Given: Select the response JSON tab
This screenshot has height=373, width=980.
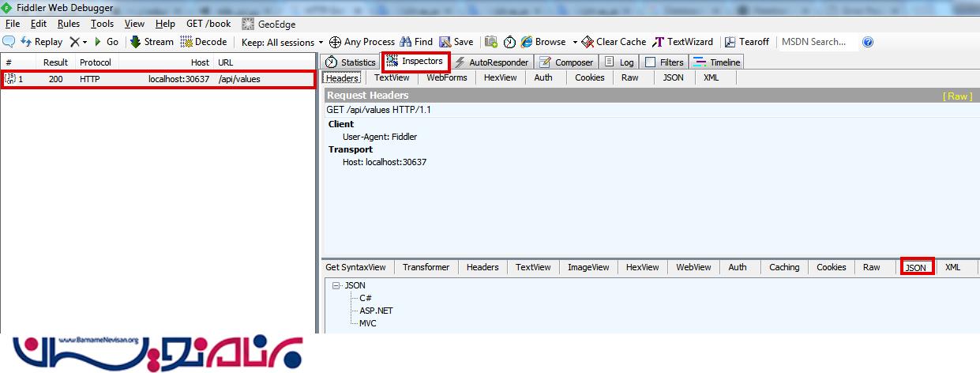Looking at the screenshot, I should [916, 268].
